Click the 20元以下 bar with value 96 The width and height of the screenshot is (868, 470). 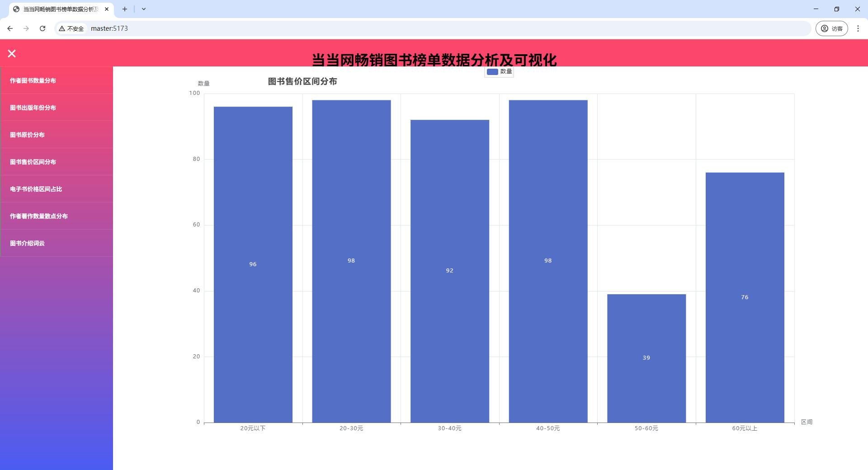tap(253, 264)
